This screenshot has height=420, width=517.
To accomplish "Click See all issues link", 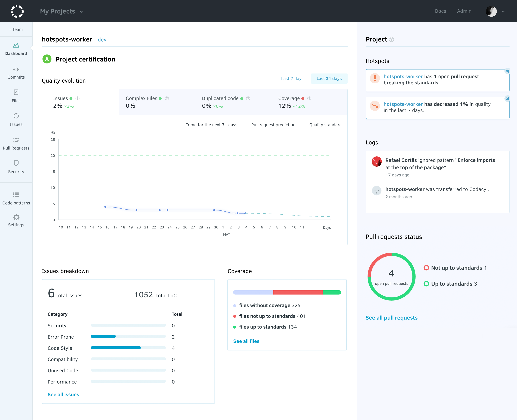I will [x=63, y=394].
